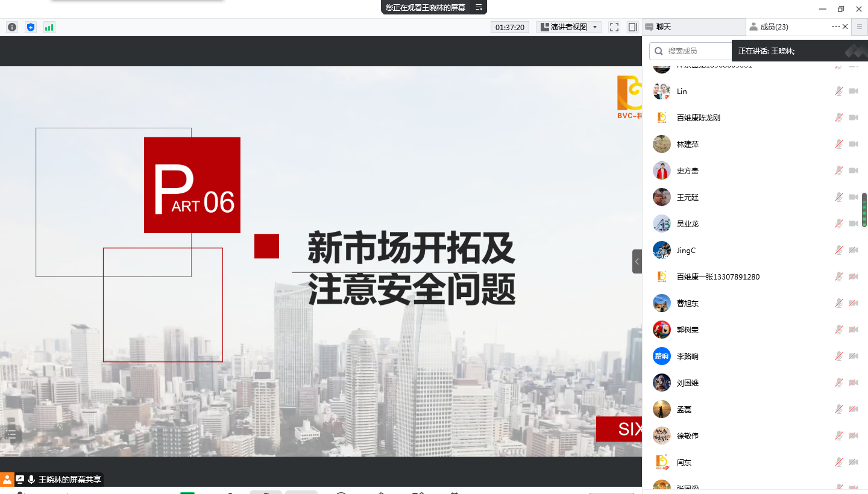Open slide list icon on presentation
The height and width of the screenshot is (494, 868).
click(11, 434)
